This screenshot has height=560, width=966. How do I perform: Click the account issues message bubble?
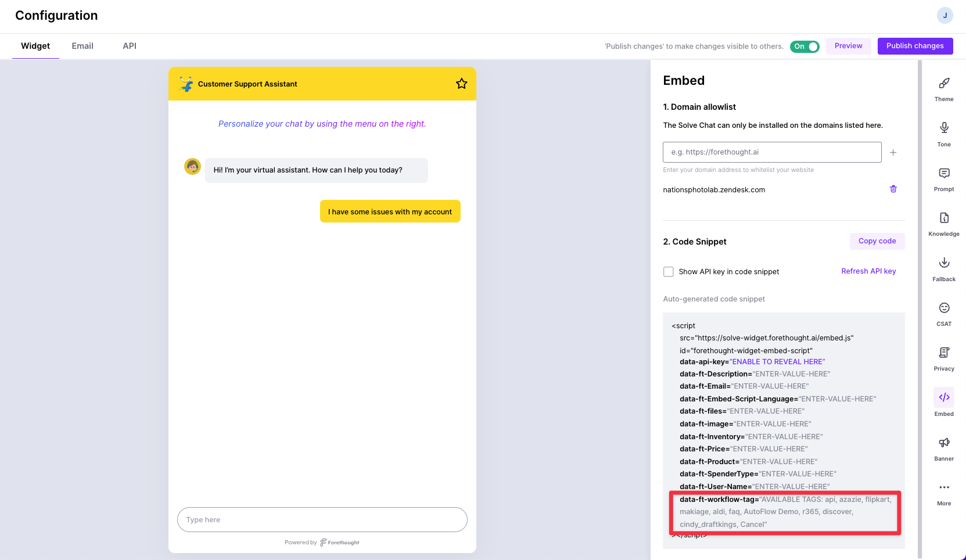pos(390,211)
